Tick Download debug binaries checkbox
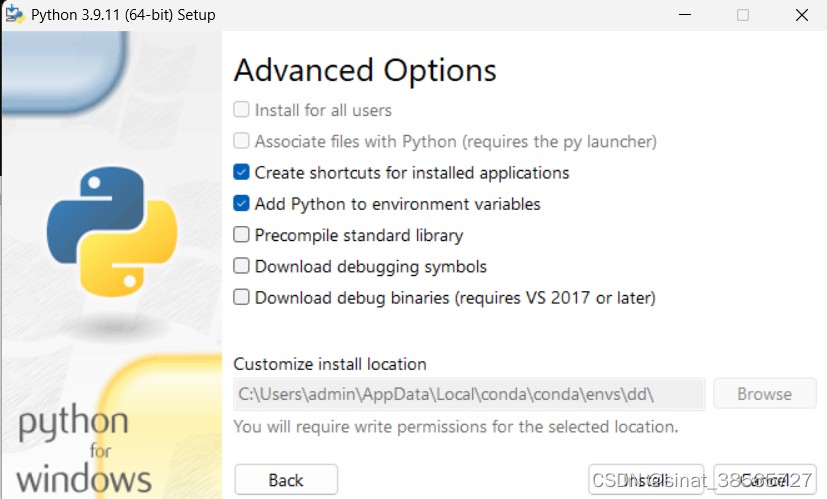827x499 pixels. [241, 297]
